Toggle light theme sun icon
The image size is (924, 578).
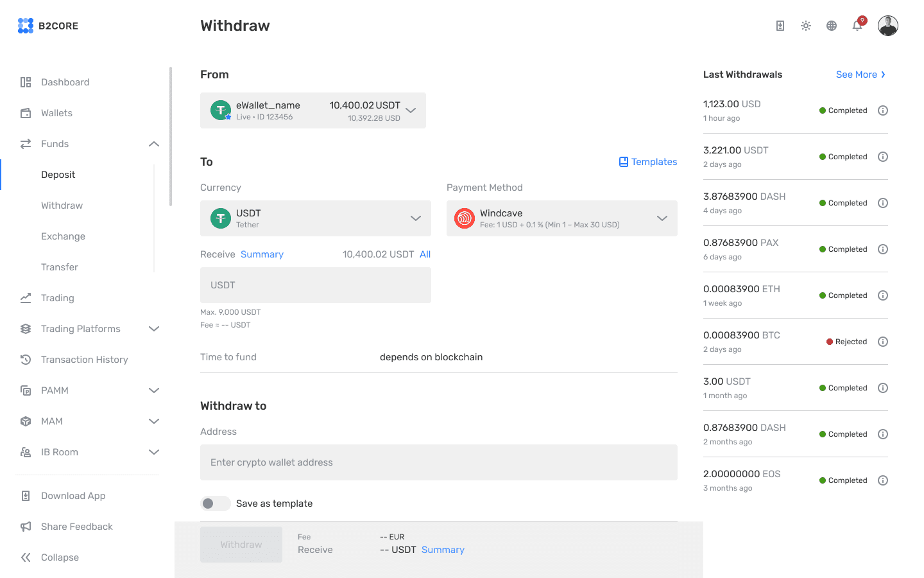tap(806, 26)
